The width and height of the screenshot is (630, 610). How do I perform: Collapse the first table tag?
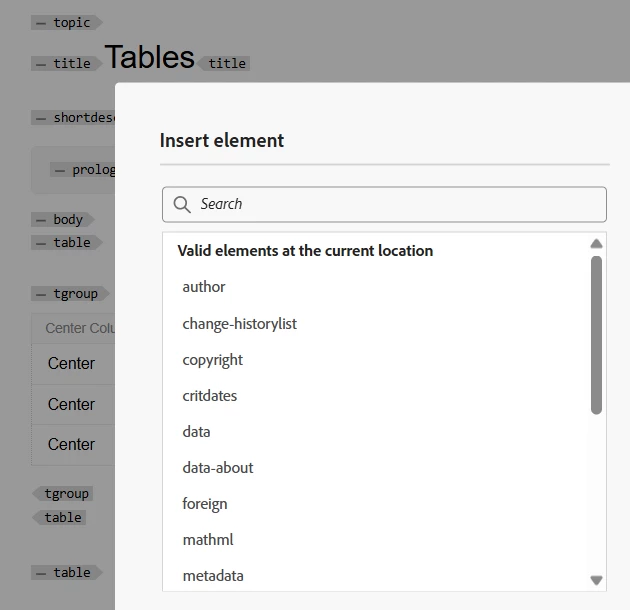coord(41,243)
